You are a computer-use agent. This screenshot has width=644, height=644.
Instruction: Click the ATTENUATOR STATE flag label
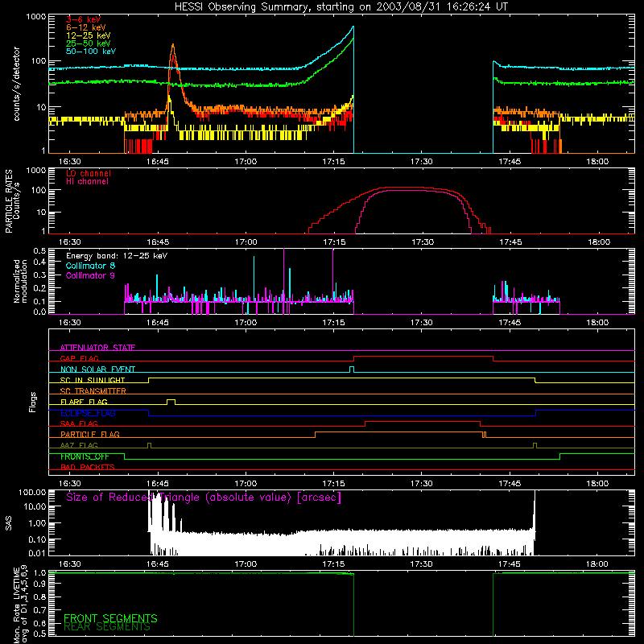(x=97, y=348)
